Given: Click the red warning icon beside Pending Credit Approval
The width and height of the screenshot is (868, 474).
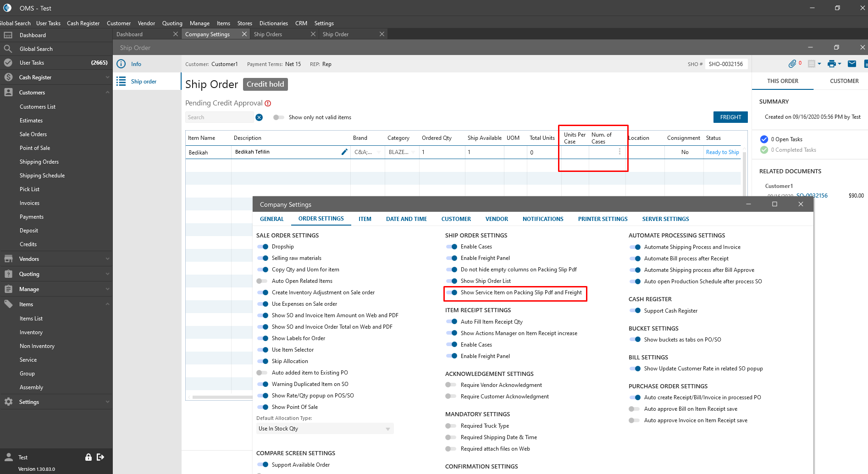Looking at the screenshot, I should coord(268,104).
